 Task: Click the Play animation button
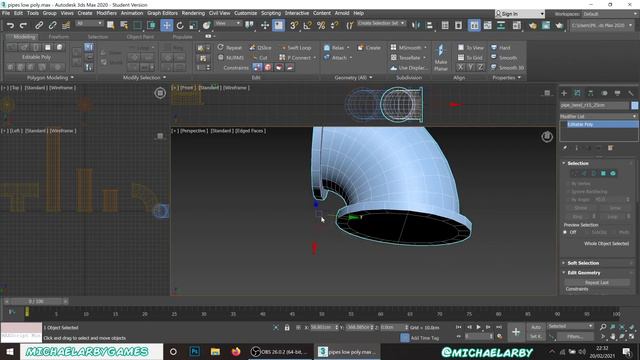click(x=479, y=327)
